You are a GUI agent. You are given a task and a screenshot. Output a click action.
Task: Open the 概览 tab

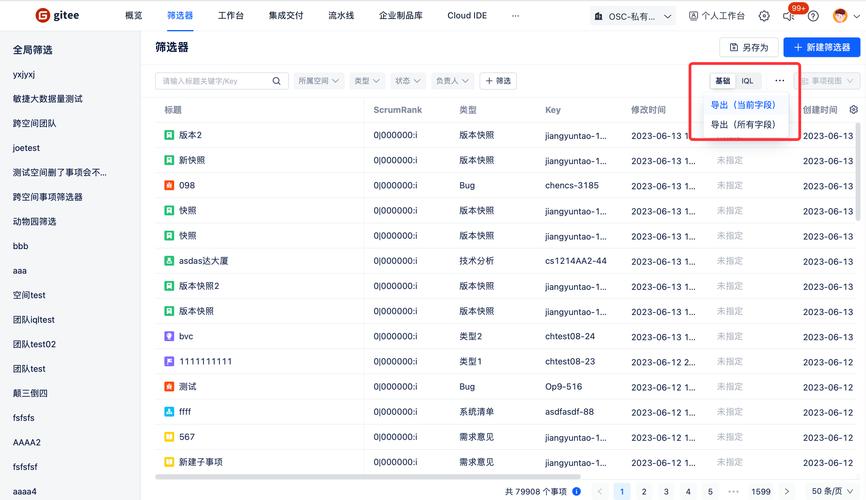[134, 15]
